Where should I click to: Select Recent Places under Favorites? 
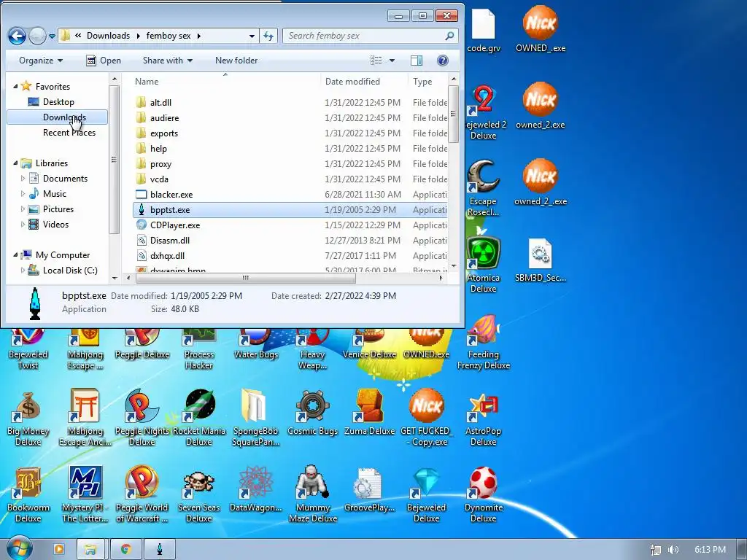tap(69, 133)
